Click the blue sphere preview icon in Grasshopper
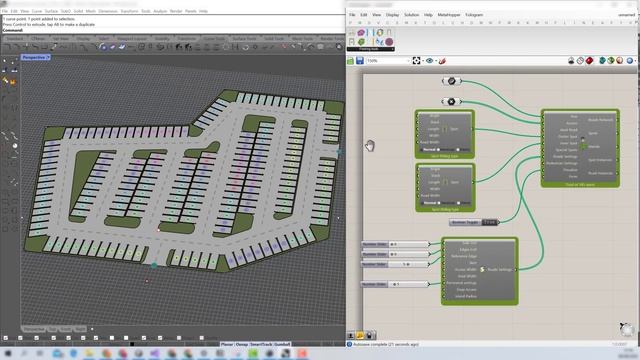 (630, 61)
